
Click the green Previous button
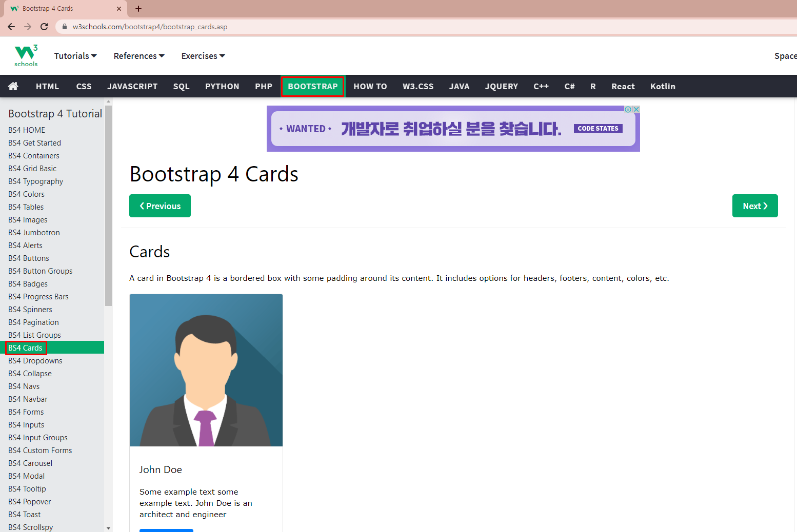point(160,206)
